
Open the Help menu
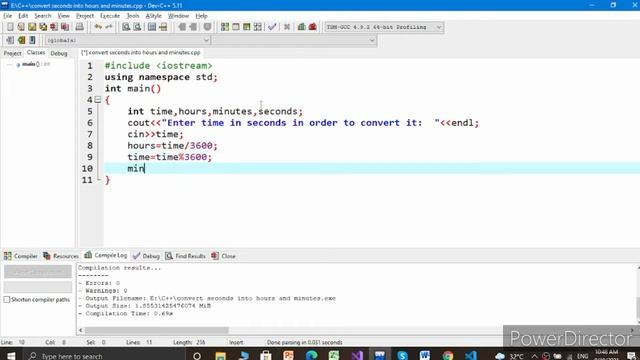click(201, 16)
